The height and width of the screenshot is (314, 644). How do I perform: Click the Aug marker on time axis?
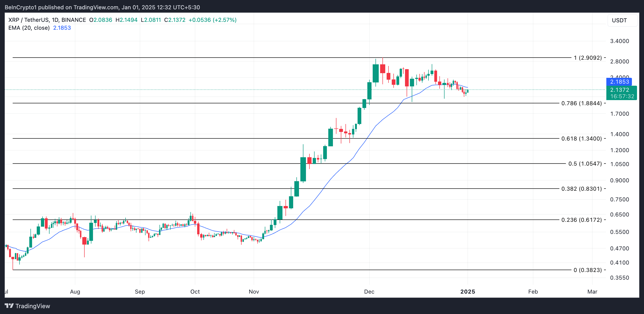pyautogui.click(x=75, y=291)
